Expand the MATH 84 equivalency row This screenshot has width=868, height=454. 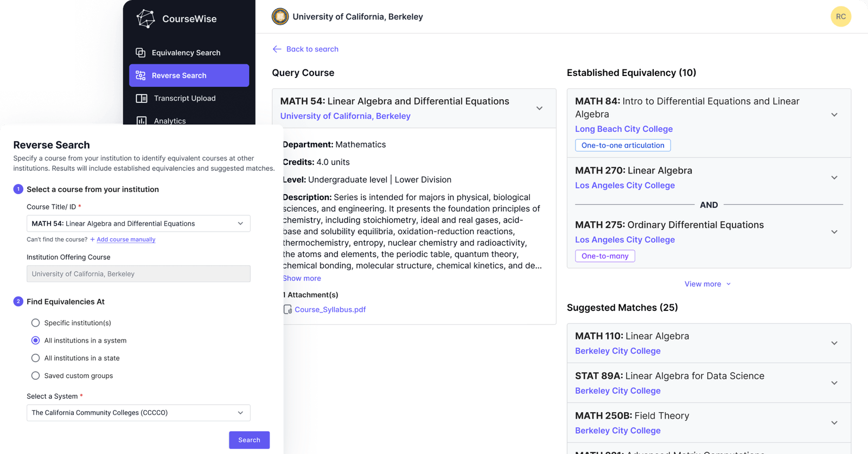click(834, 115)
